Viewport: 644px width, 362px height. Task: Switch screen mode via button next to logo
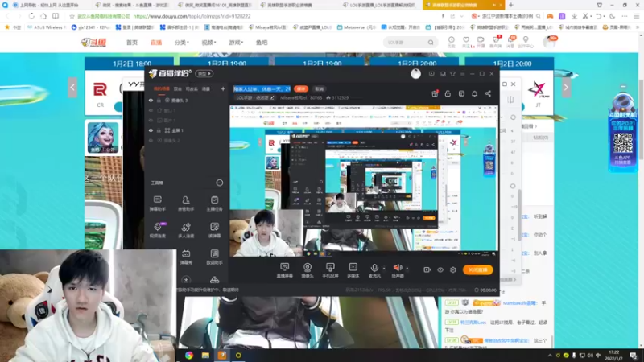pyautogui.click(x=204, y=74)
